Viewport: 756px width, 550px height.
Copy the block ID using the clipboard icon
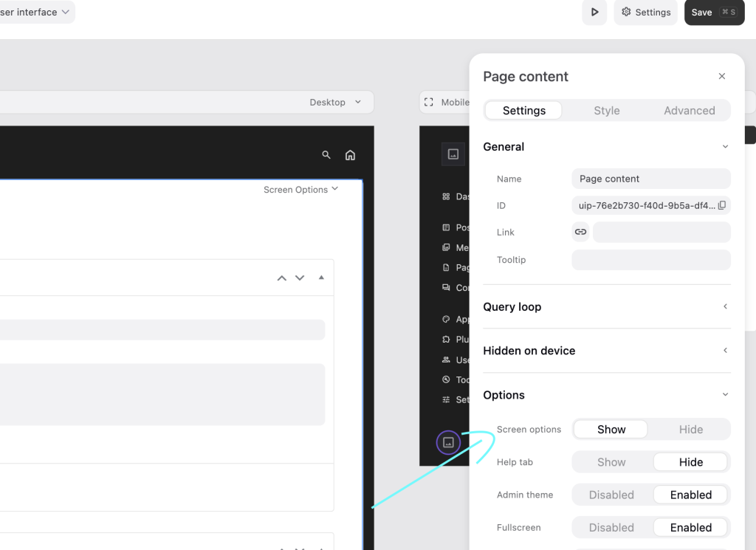[x=721, y=205]
